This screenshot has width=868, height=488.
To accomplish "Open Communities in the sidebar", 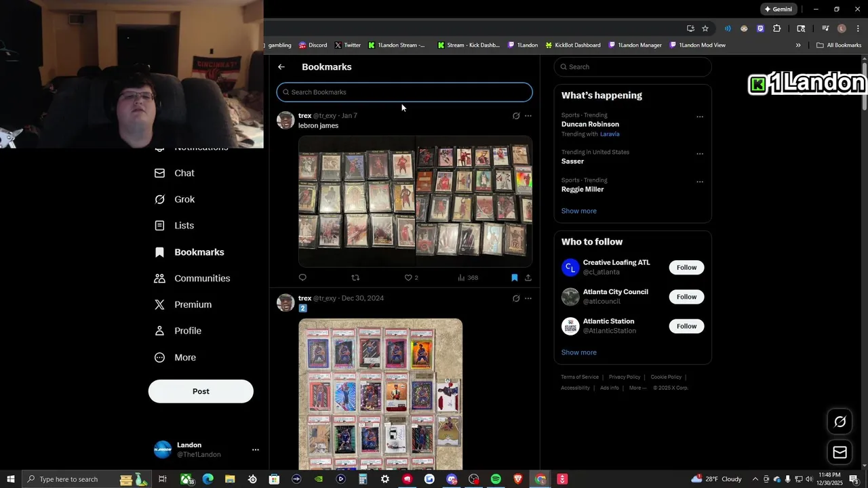I will pyautogui.click(x=192, y=279).
